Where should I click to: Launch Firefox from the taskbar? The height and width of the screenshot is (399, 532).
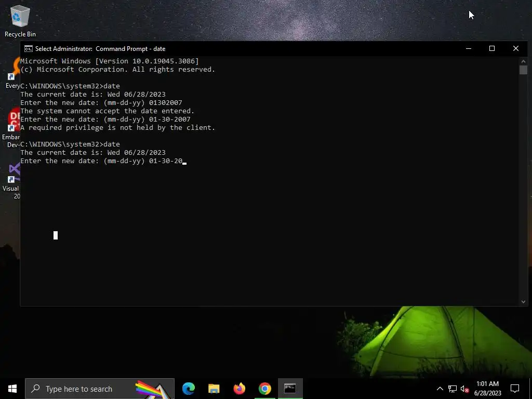[239, 389]
